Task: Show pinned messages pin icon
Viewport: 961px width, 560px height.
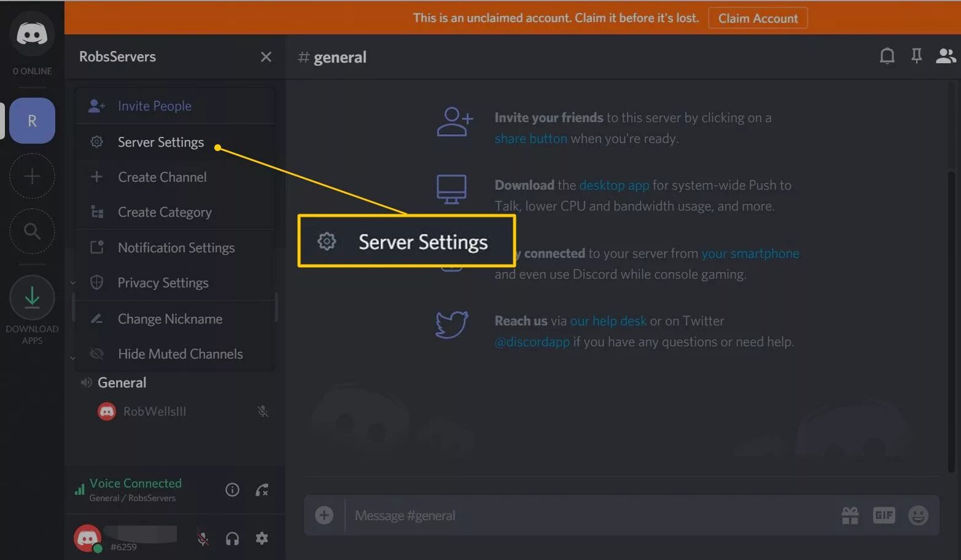Action: pos(916,56)
